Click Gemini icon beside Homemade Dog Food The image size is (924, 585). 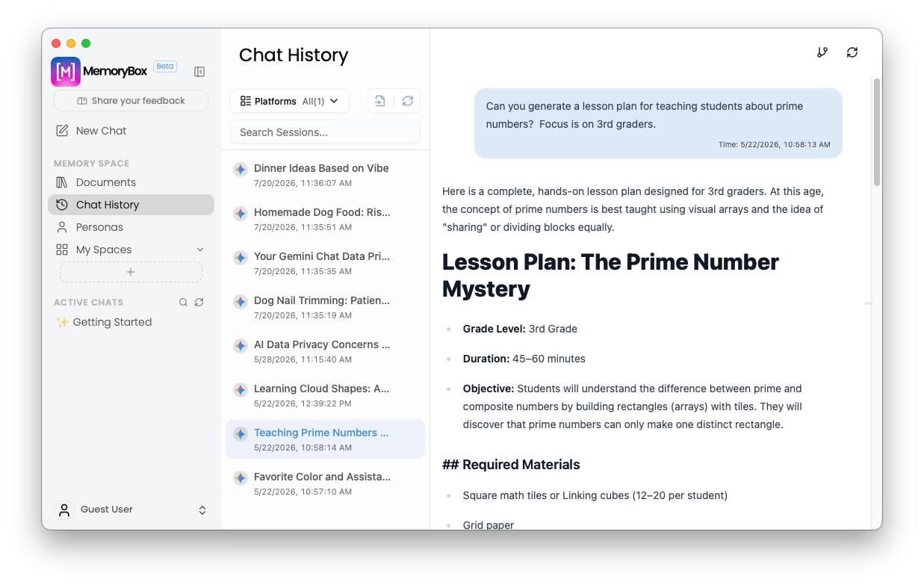[x=240, y=214]
